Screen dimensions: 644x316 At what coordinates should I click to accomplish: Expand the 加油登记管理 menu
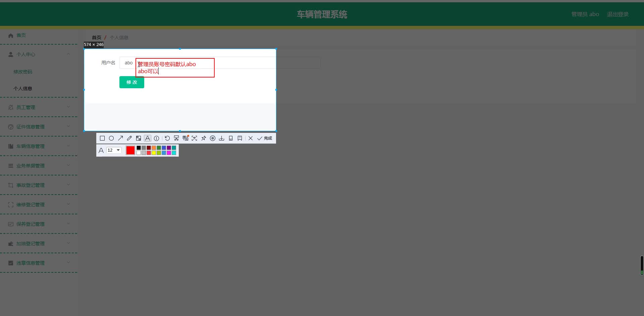pos(39,244)
